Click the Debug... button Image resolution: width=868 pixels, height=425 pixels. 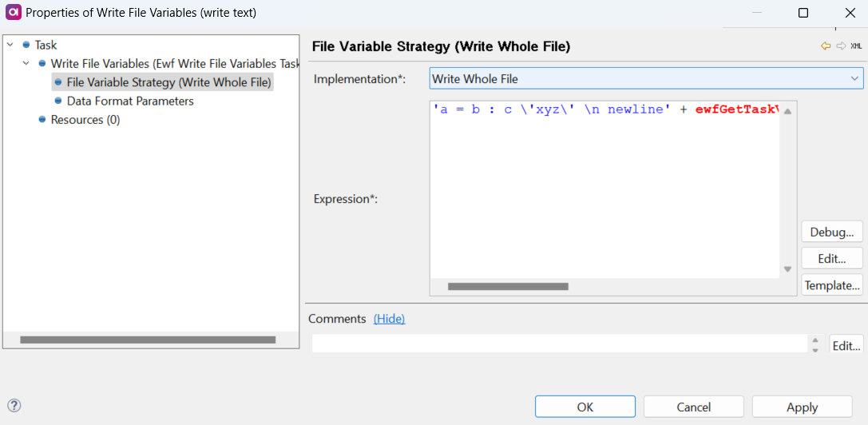pos(831,232)
